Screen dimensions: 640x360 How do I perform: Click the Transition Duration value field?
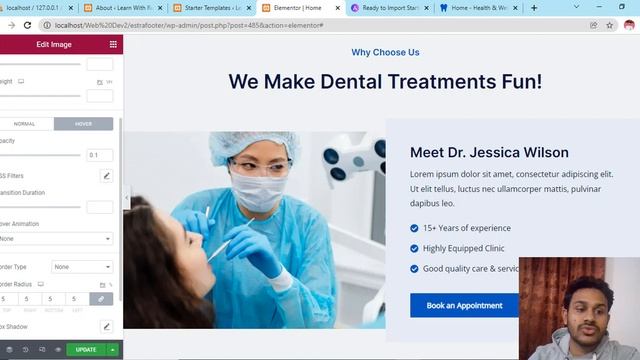(x=100, y=207)
